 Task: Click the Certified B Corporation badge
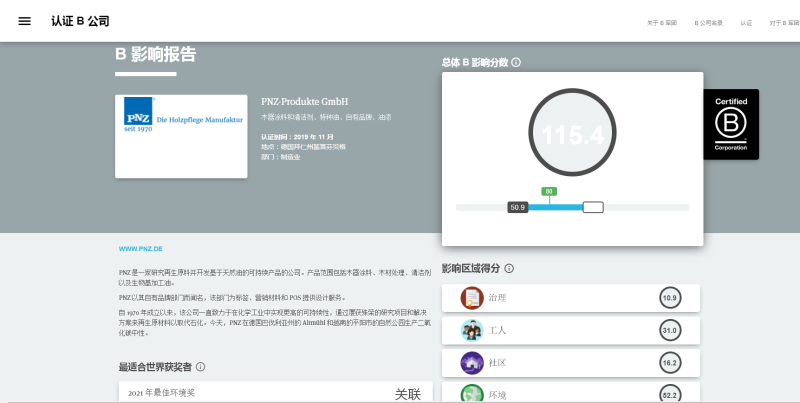click(730, 124)
